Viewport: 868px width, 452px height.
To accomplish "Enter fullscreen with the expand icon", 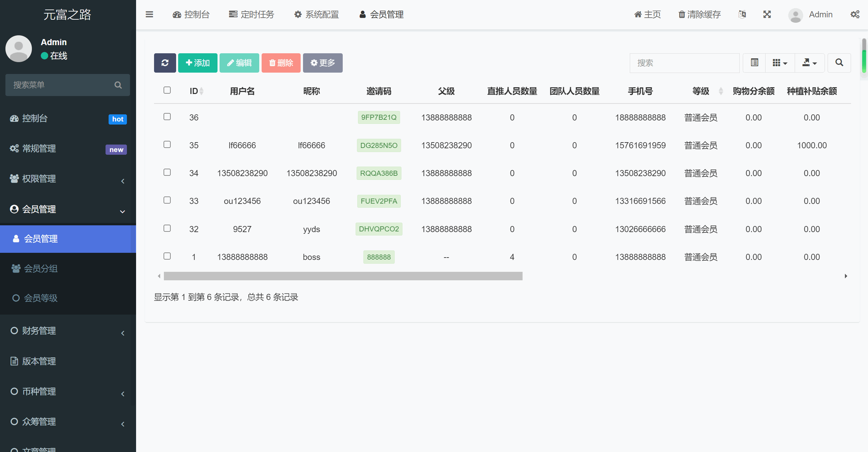I will pos(767,15).
